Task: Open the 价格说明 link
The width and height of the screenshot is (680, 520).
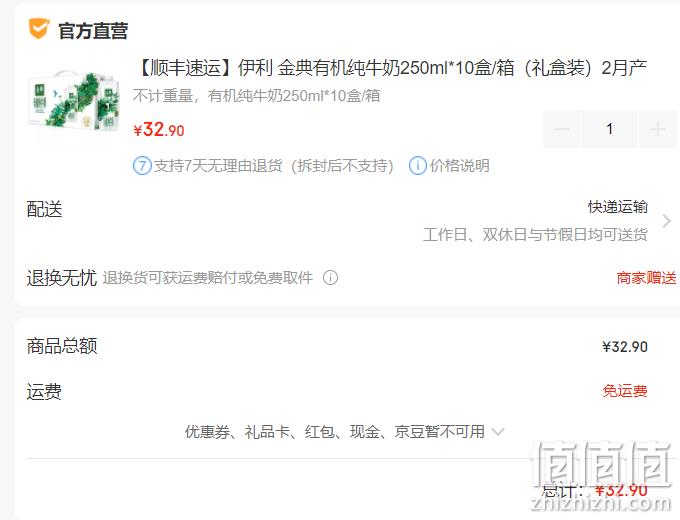Action: coord(460,166)
